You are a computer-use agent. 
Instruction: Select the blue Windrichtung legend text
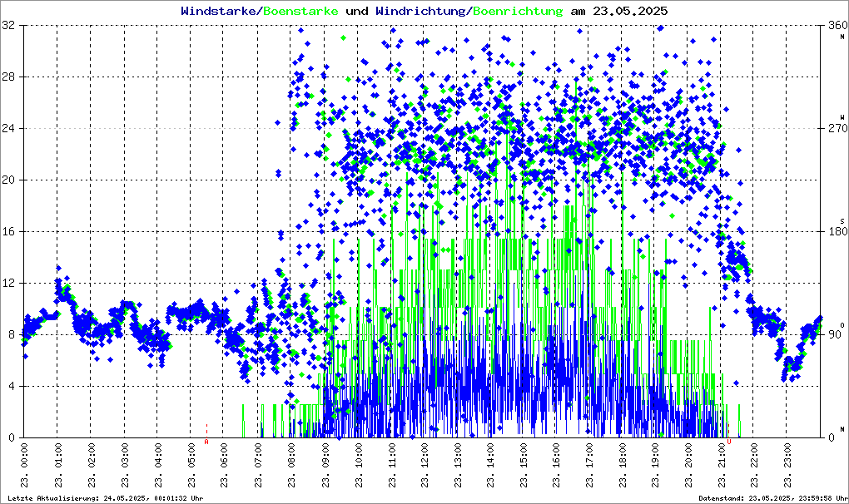pyautogui.click(x=421, y=12)
